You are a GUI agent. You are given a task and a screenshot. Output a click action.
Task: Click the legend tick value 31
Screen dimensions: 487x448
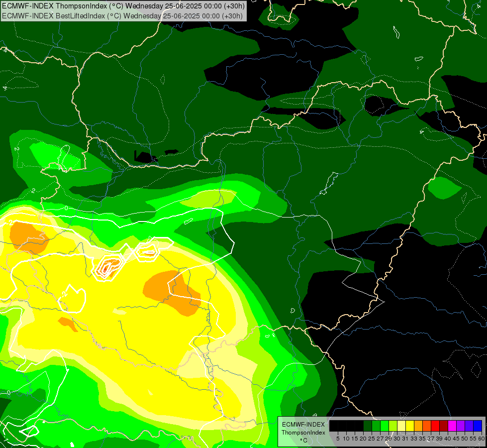tap(405, 439)
